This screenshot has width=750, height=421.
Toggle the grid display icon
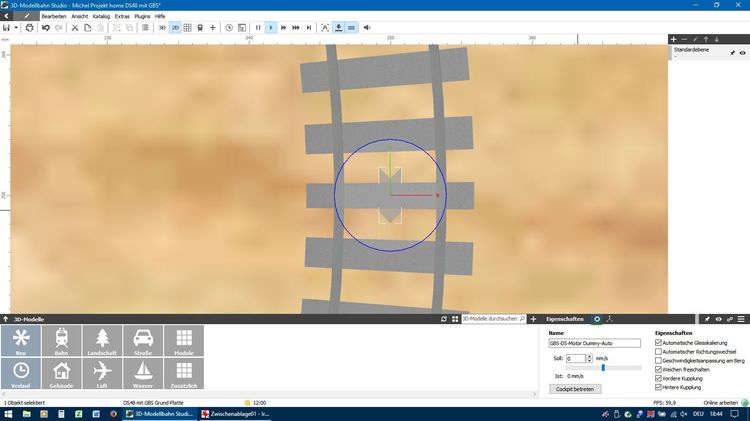tap(188, 28)
